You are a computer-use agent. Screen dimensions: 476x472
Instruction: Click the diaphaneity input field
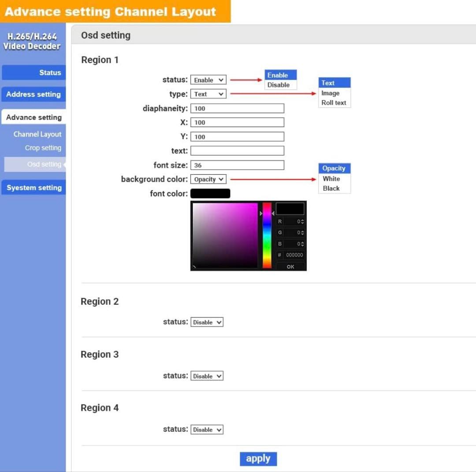pyautogui.click(x=237, y=109)
